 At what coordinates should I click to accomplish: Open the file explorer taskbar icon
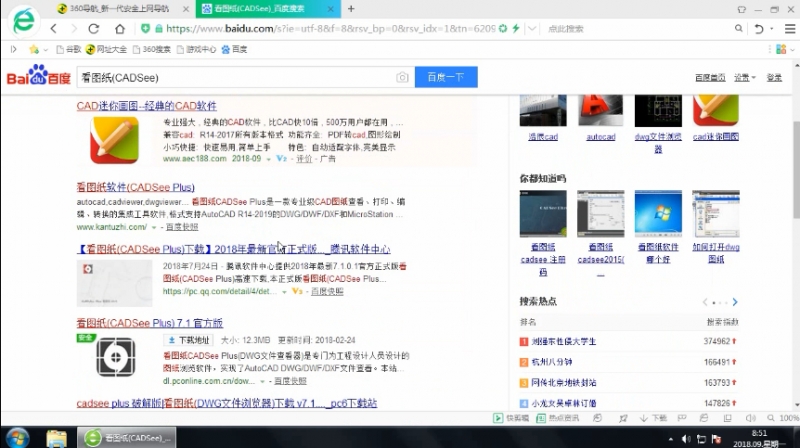click(x=56, y=438)
